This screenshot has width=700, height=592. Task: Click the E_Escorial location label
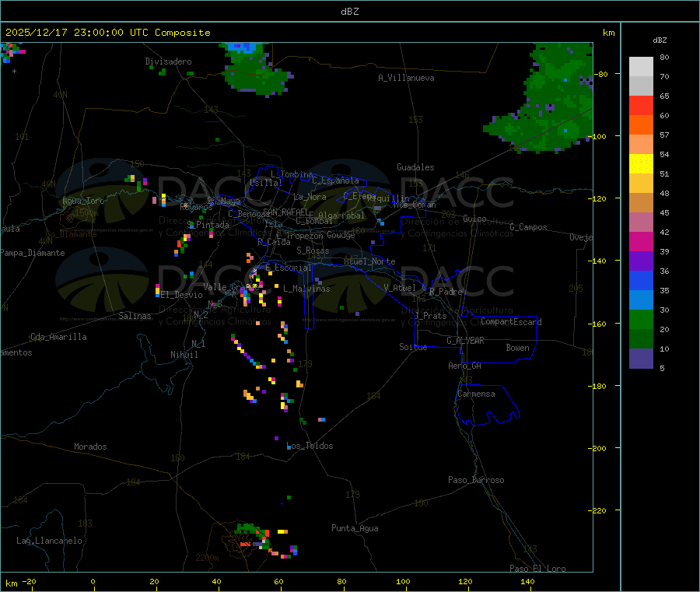(288, 268)
